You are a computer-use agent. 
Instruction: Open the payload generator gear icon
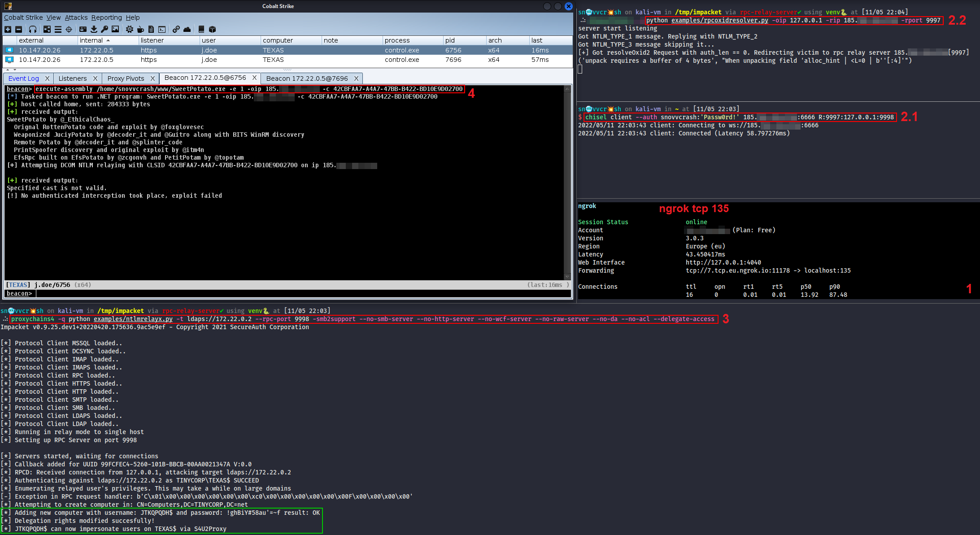coord(130,30)
